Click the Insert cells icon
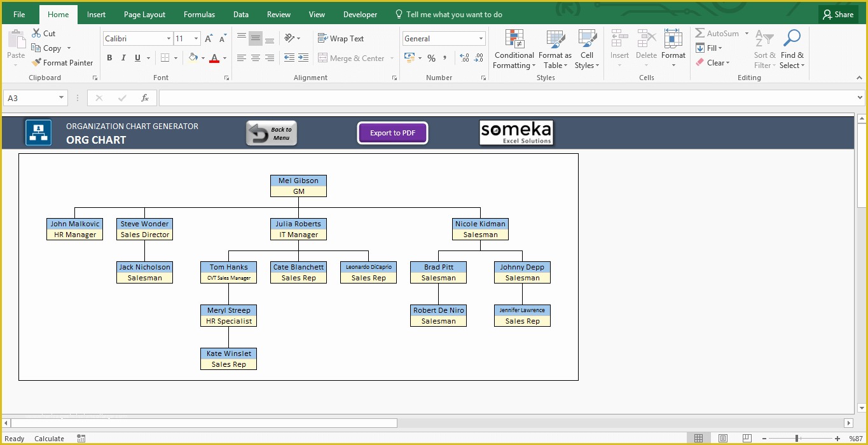868x445 pixels. [x=620, y=39]
